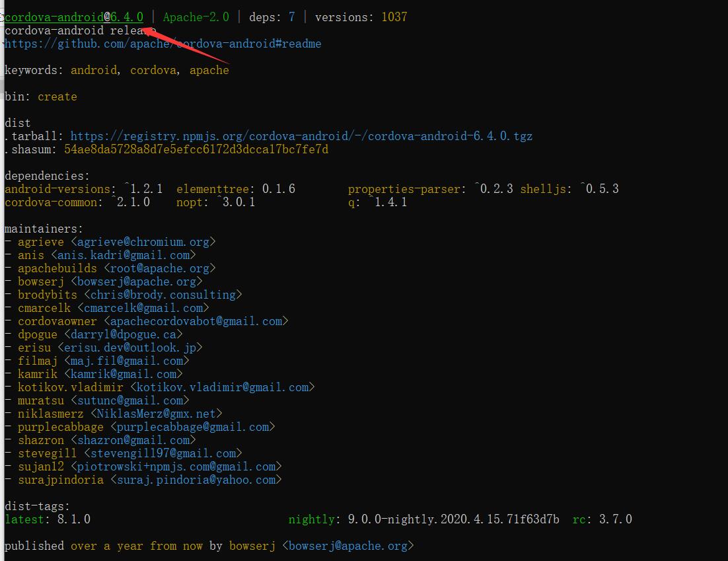The width and height of the screenshot is (728, 561).
Task: Open the registry.npmjs.org tarball link
Action: pos(301,136)
